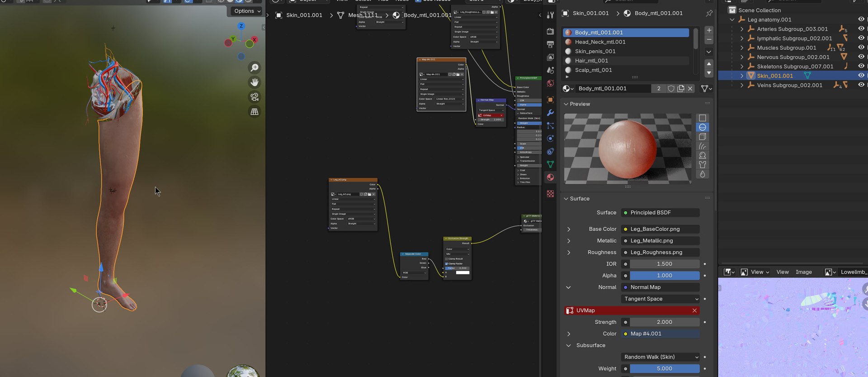Open the Object Data properties tab
The width and height of the screenshot is (868, 377).
(x=550, y=164)
